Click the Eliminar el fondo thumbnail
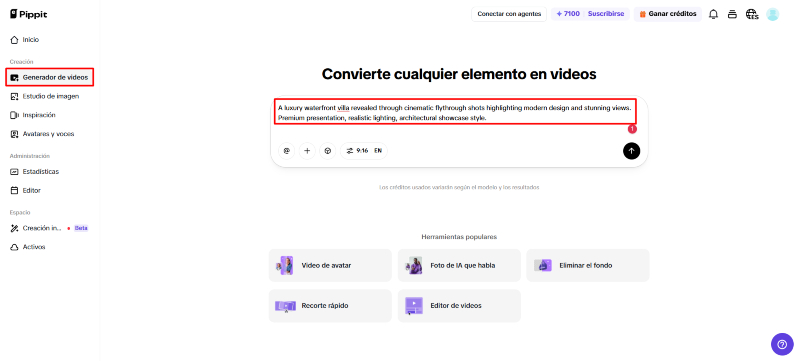The height and width of the screenshot is (361, 800). 543,265
